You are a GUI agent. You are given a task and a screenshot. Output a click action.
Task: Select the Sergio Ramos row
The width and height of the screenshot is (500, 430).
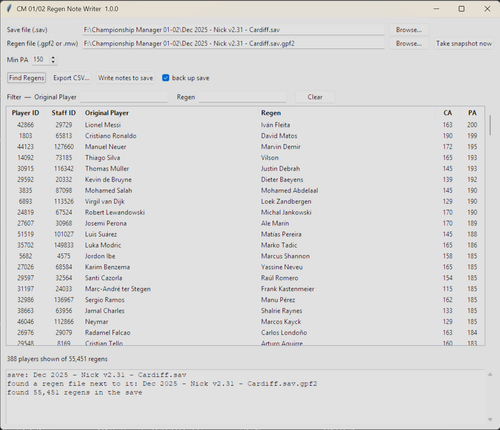point(245,300)
